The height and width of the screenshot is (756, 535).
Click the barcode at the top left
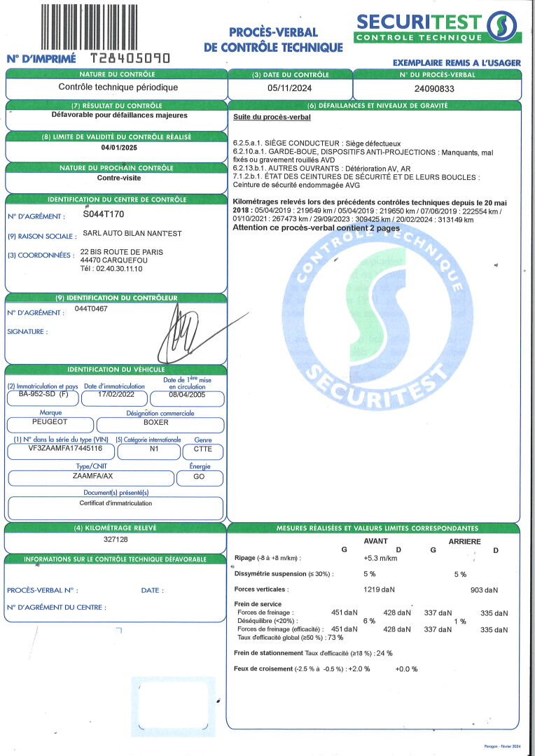point(89,27)
